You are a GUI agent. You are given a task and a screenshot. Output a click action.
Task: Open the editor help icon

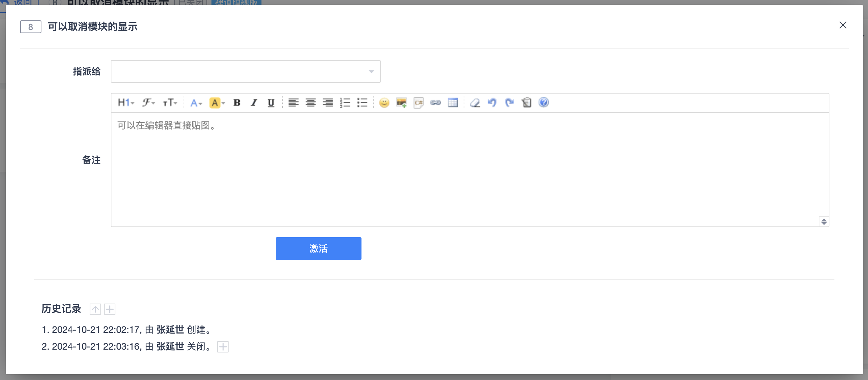544,102
